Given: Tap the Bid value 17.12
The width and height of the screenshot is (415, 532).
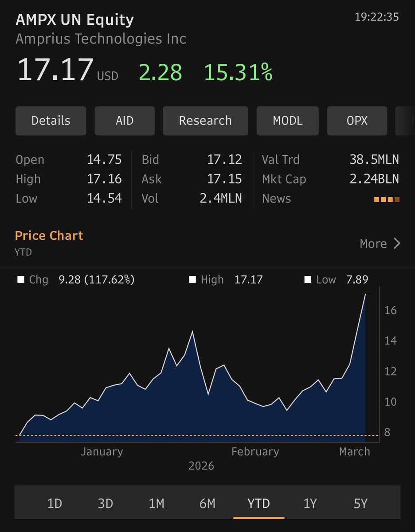Looking at the screenshot, I should click(225, 160).
